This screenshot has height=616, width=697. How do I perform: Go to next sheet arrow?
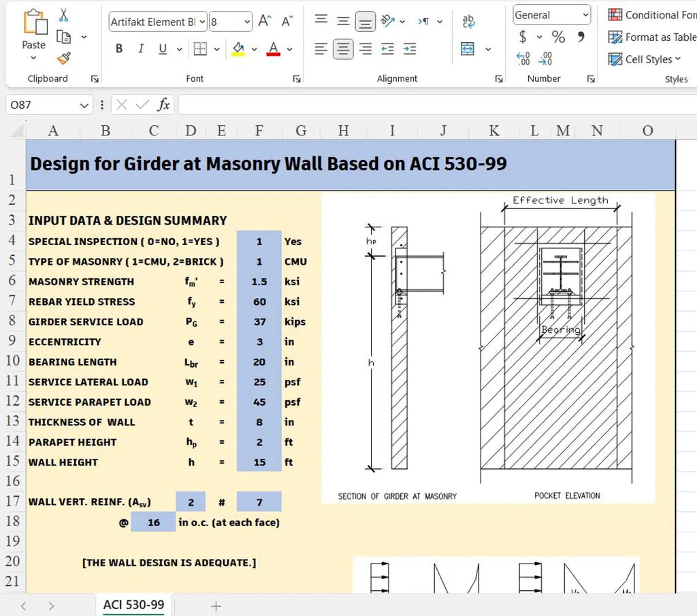[51, 606]
